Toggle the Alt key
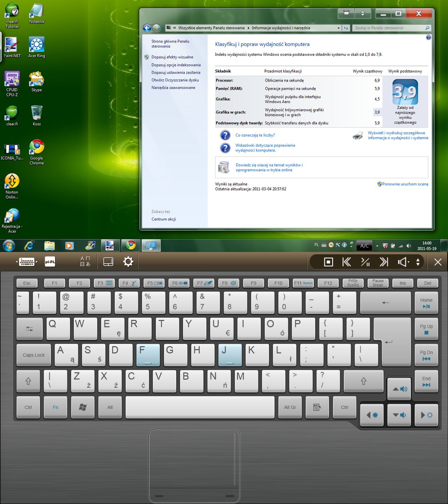Screen dimensions: 448x504 [110, 407]
